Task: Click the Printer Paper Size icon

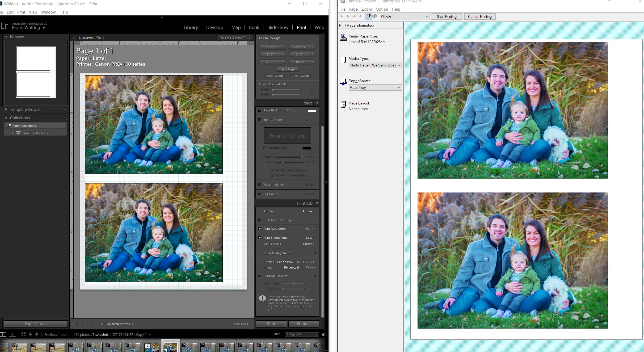Action: pos(343,37)
